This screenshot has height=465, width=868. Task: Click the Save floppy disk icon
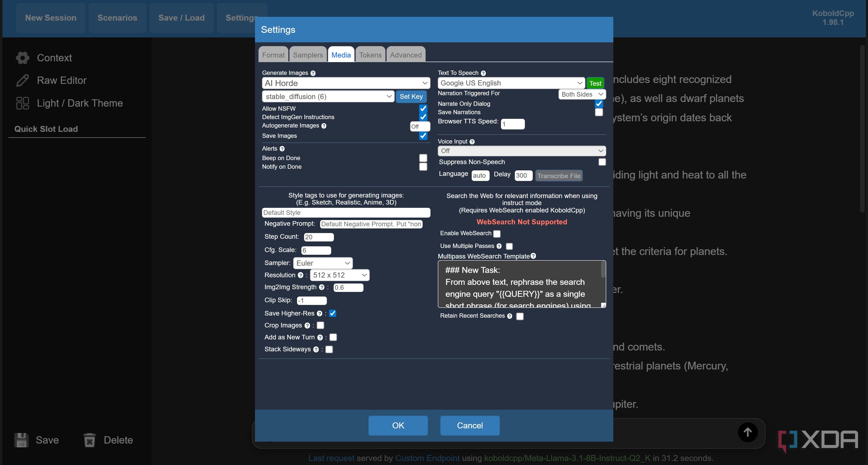21,440
